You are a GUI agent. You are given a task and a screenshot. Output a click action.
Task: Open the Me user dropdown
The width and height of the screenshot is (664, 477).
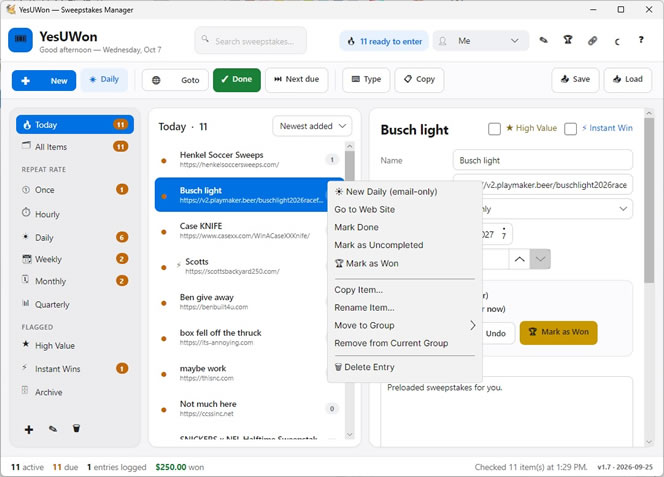pos(481,41)
